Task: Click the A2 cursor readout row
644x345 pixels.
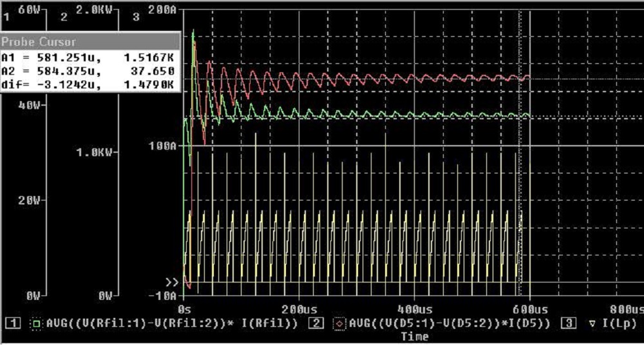Action: [88, 71]
